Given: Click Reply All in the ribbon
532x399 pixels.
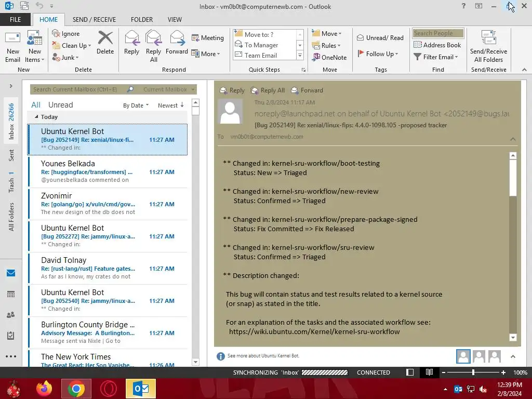Looking at the screenshot, I should 153,46.
